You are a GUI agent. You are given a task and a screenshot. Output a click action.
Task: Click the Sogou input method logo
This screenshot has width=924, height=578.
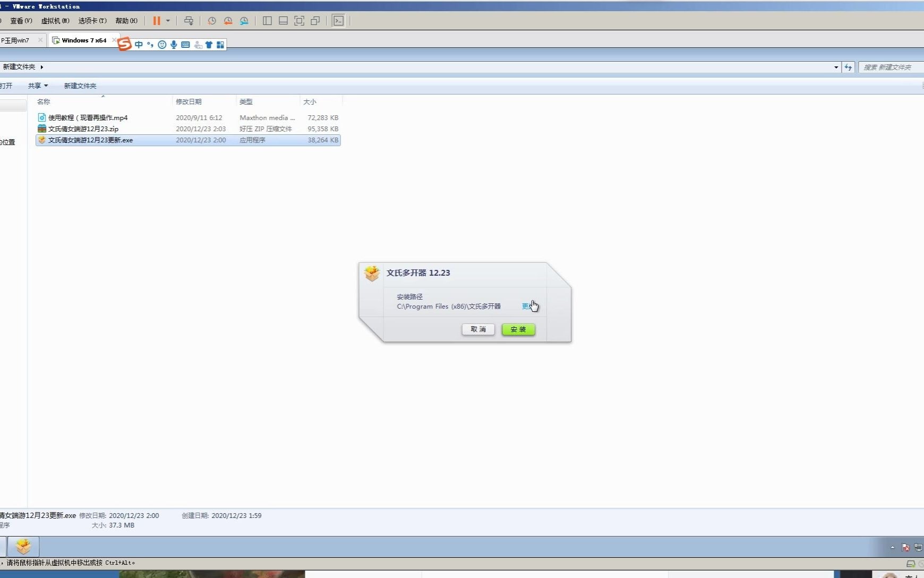(124, 44)
